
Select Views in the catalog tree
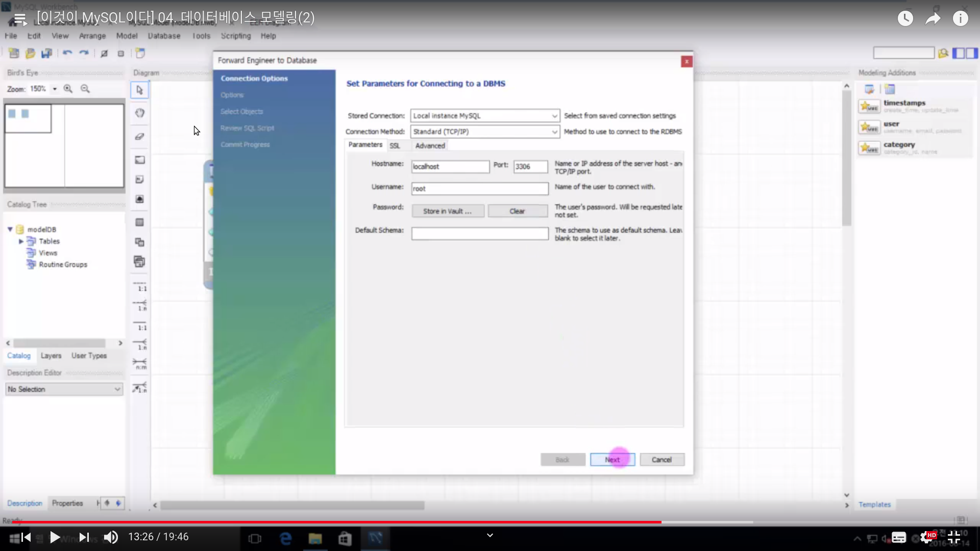click(x=48, y=253)
